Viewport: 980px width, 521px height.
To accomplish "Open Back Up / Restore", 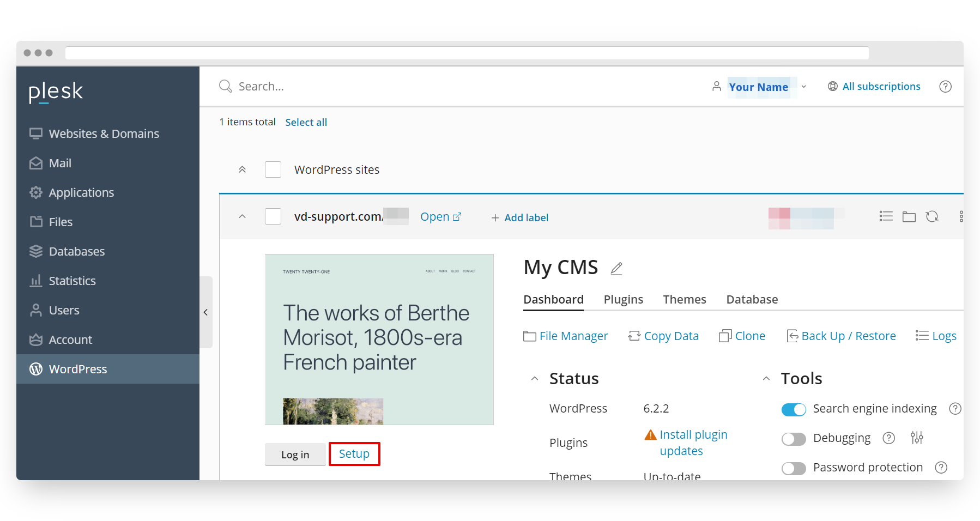I will click(841, 336).
